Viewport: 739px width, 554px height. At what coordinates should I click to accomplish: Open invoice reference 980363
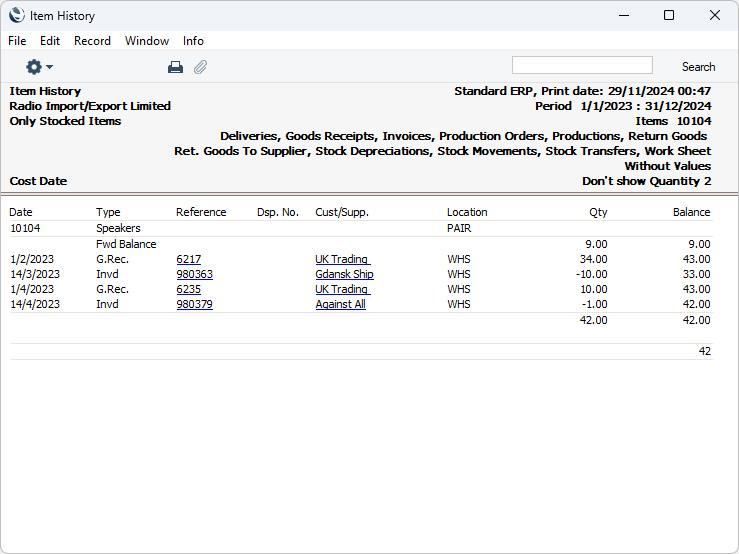(195, 274)
